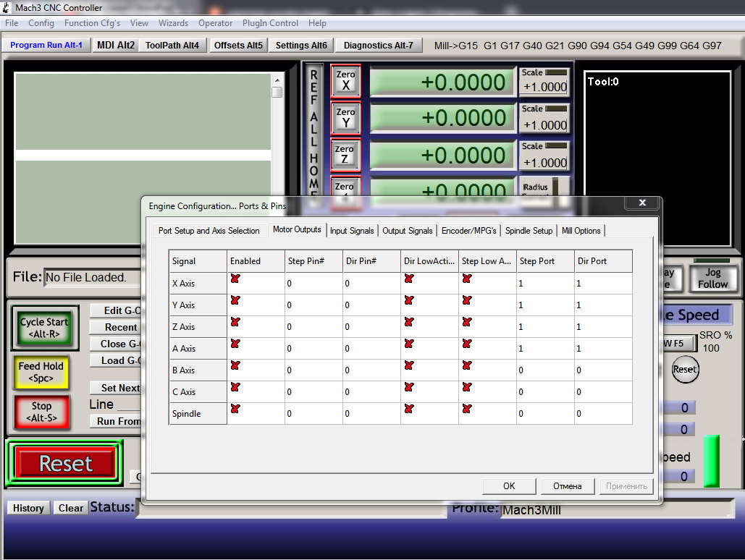
Task: Toggle Y Axis Dir LowActive mark
Action: (x=409, y=300)
